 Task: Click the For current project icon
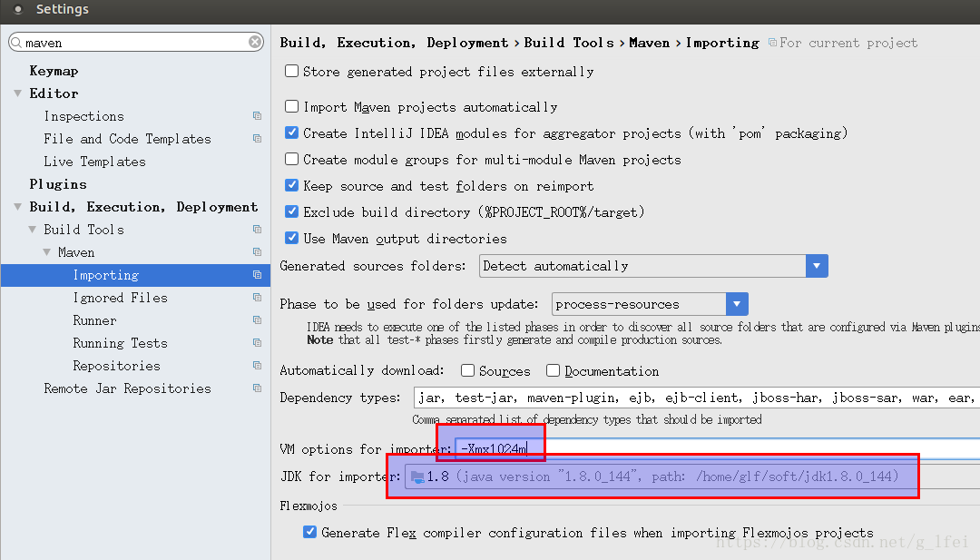(772, 43)
